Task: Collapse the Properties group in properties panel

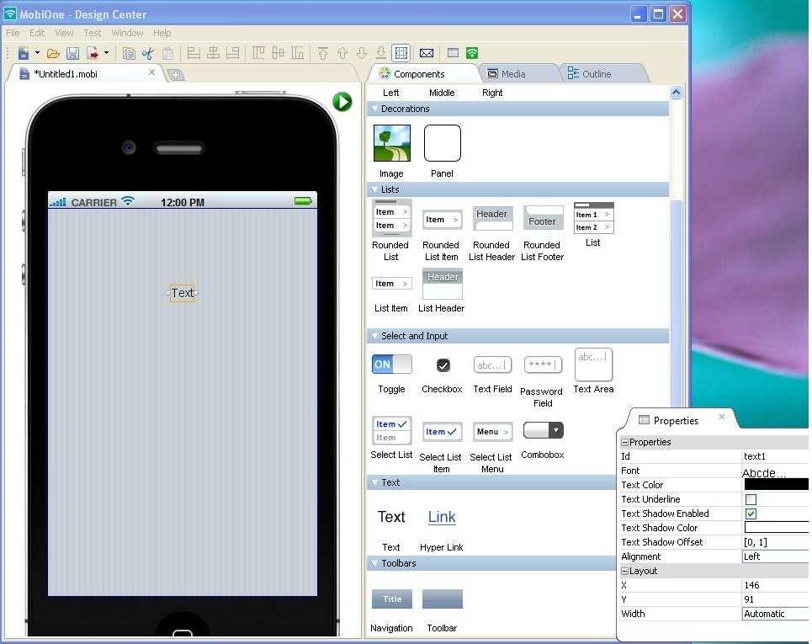Action: coord(624,443)
